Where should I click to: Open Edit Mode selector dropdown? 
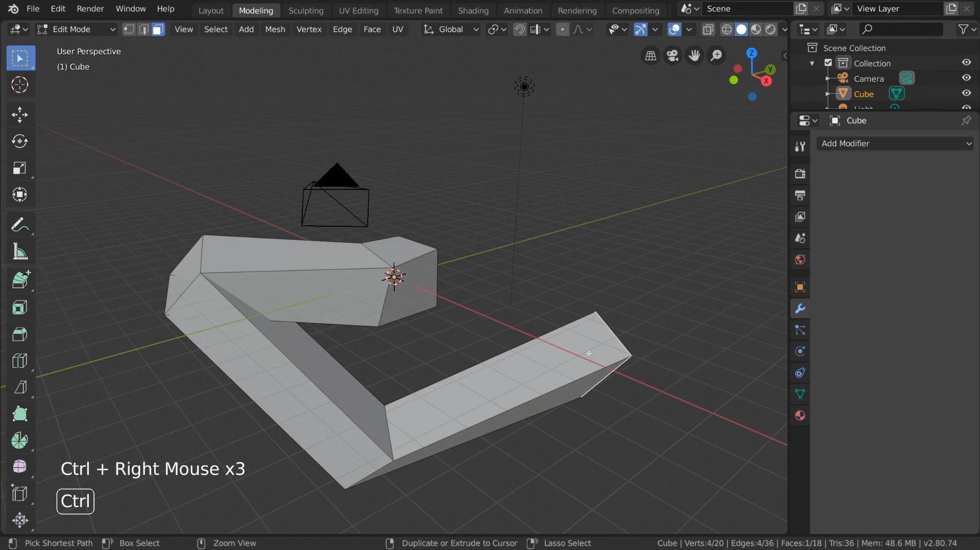pos(77,30)
